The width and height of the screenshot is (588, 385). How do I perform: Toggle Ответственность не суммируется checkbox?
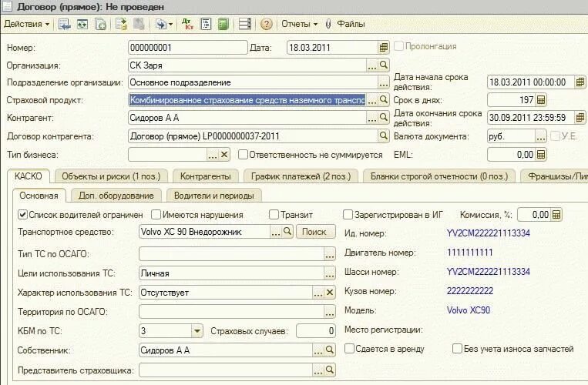coord(243,154)
